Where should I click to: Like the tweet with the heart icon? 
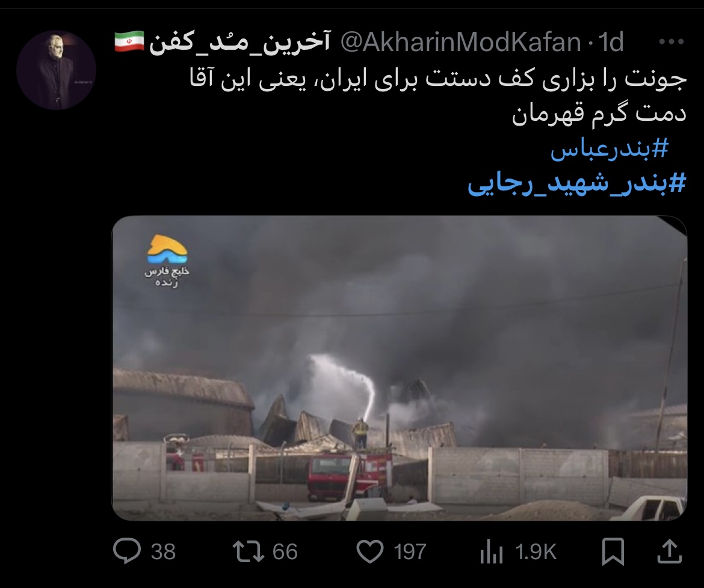370,552
